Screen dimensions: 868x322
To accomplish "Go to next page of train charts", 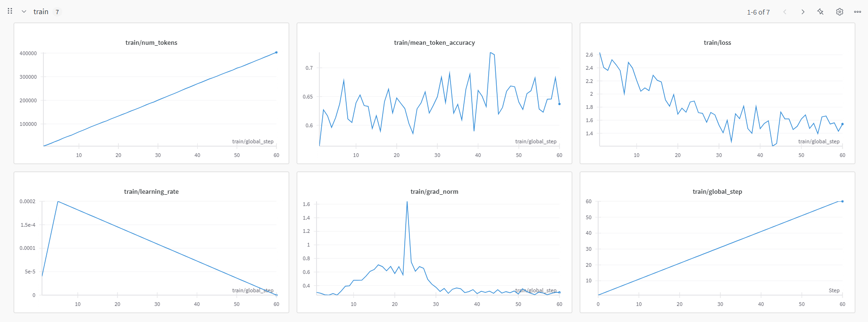I will coord(803,12).
